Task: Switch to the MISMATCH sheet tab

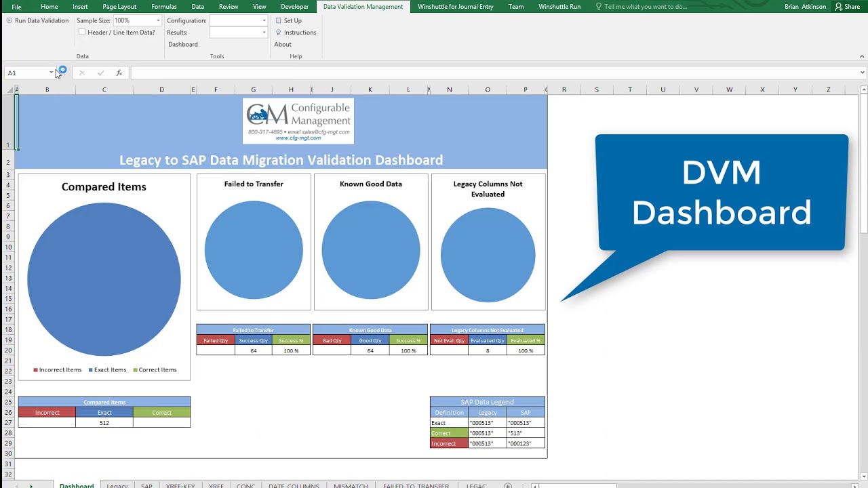Action: pyautogui.click(x=351, y=485)
